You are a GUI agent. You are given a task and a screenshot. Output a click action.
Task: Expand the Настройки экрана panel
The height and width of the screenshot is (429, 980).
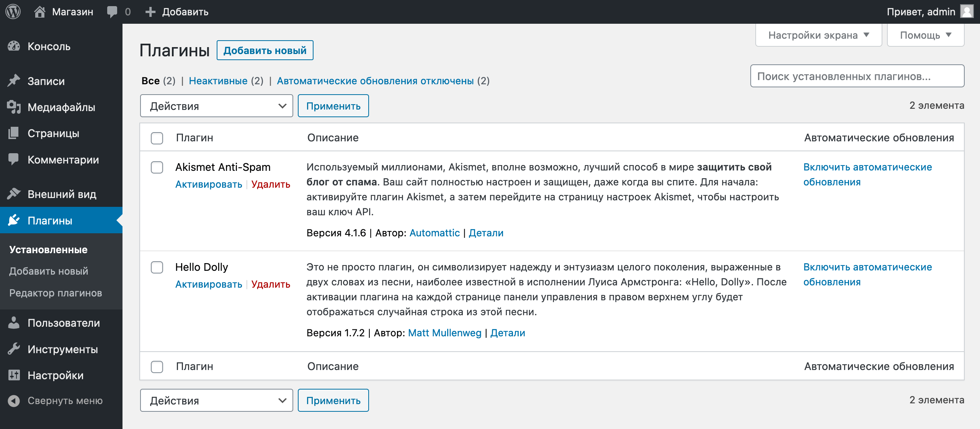tap(818, 35)
